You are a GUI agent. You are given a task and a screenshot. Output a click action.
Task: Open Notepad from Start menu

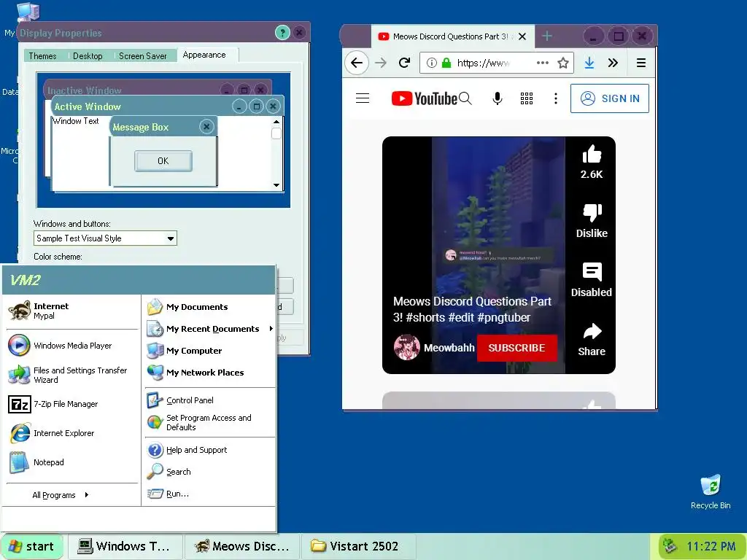(71, 462)
